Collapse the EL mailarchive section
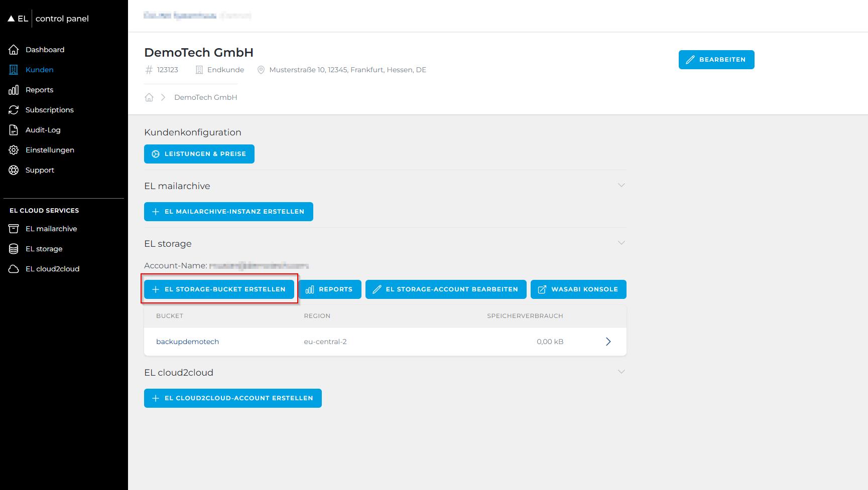Viewport: 868px width, 490px height. 621,186
